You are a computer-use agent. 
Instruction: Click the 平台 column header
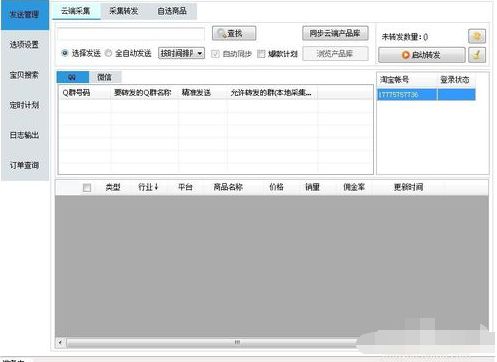(185, 187)
